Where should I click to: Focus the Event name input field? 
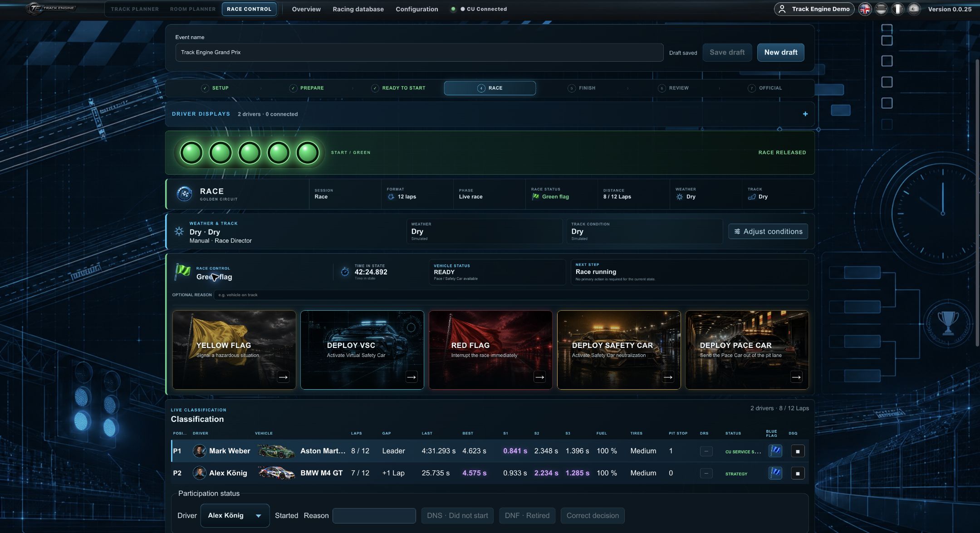[419, 53]
